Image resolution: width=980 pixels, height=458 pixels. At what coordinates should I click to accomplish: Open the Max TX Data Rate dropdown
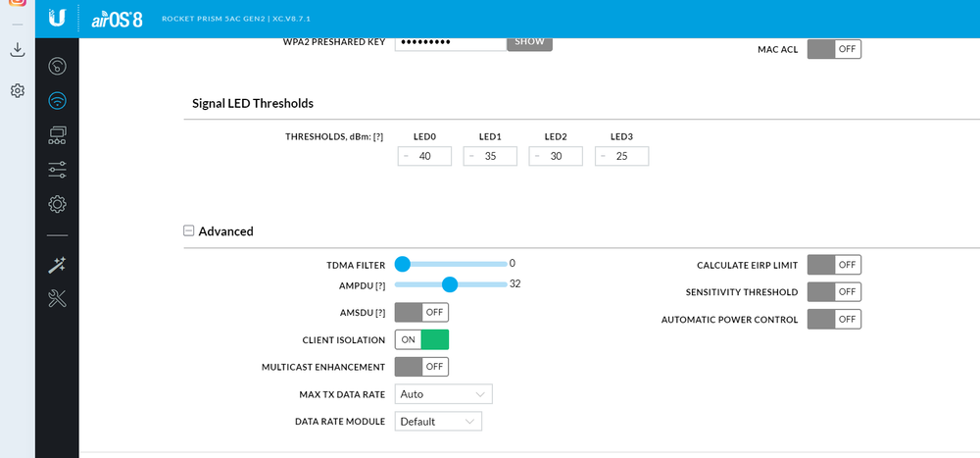443,394
